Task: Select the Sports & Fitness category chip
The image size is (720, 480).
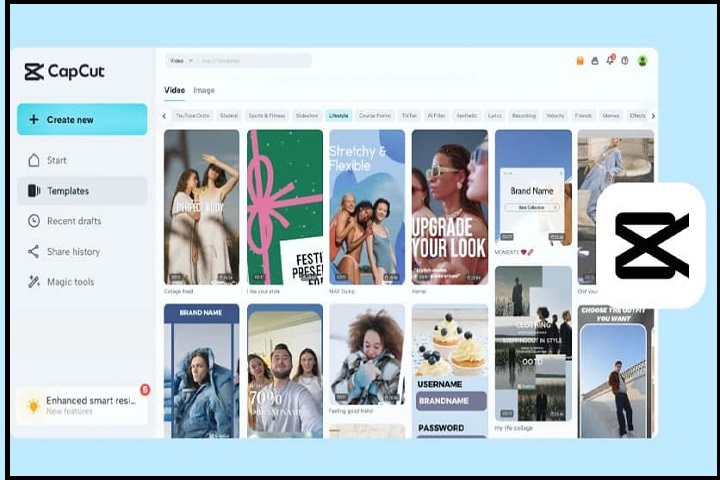Action: tap(266, 116)
